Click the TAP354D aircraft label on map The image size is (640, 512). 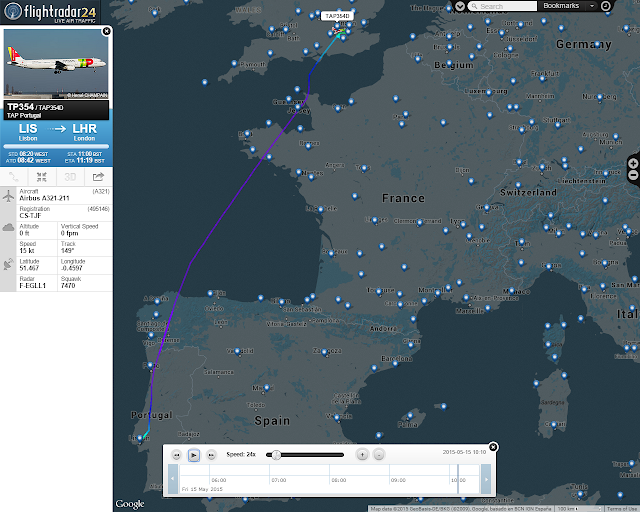pos(337,16)
